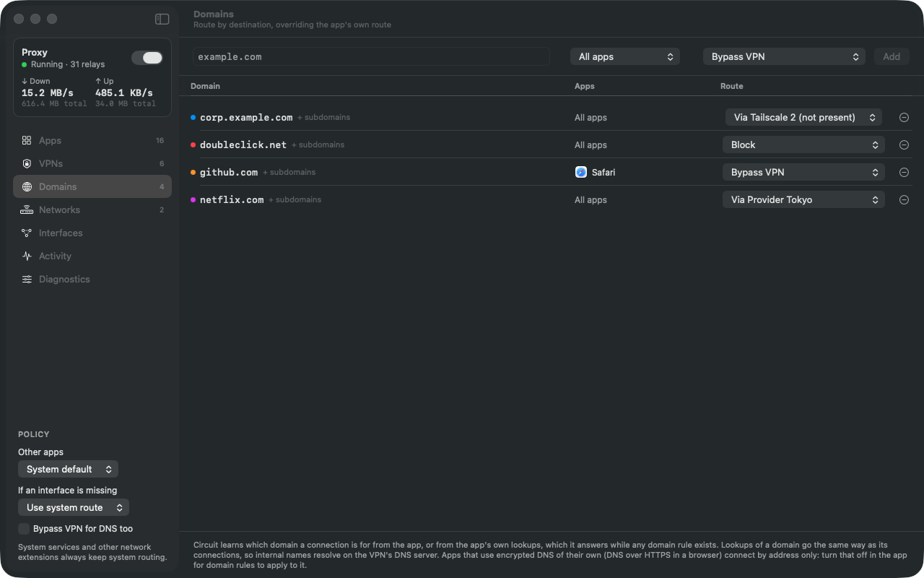Click the Domain column header
Screen dimensions: 924x578
(205, 86)
